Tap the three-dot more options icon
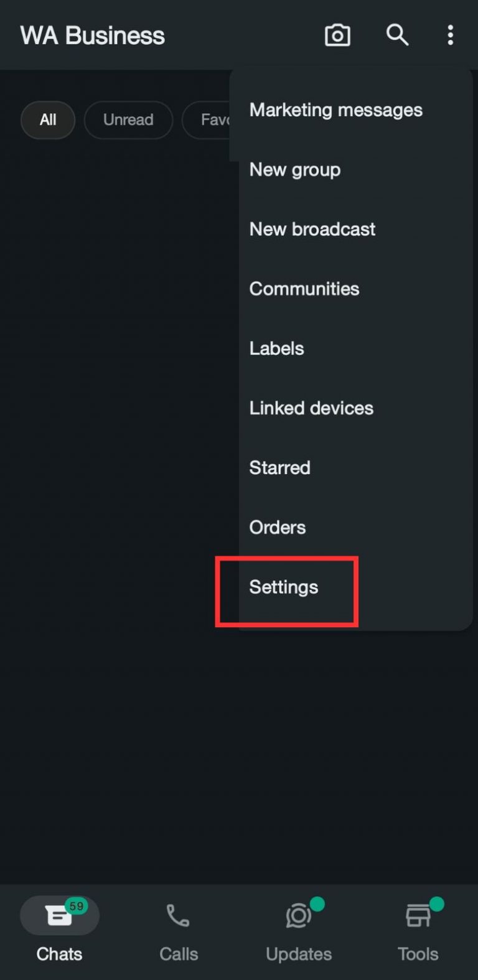The height and width of the screenshot is (980, 478). click(x=450, y=35)
